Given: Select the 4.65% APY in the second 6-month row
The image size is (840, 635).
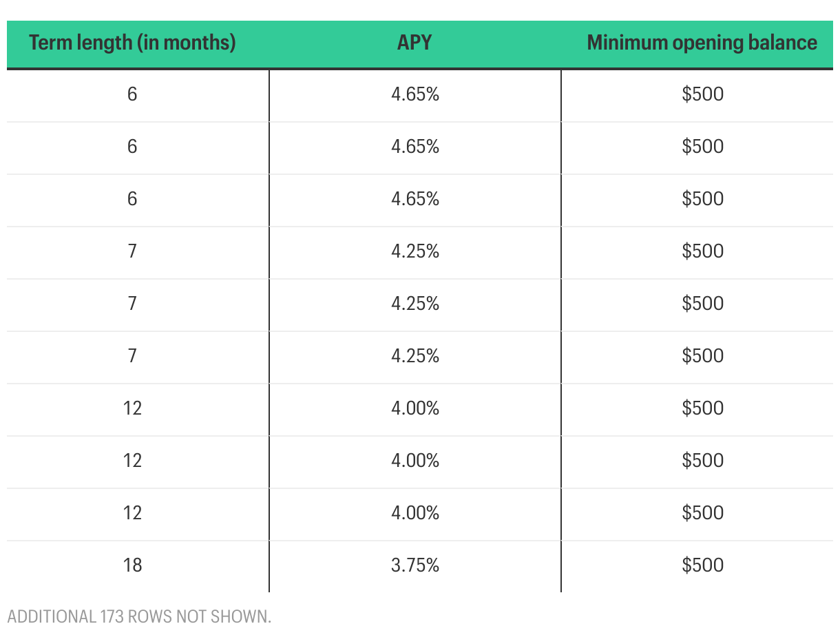Looking at the screenshot, I should pyautogui.click(x=415, y=147).
